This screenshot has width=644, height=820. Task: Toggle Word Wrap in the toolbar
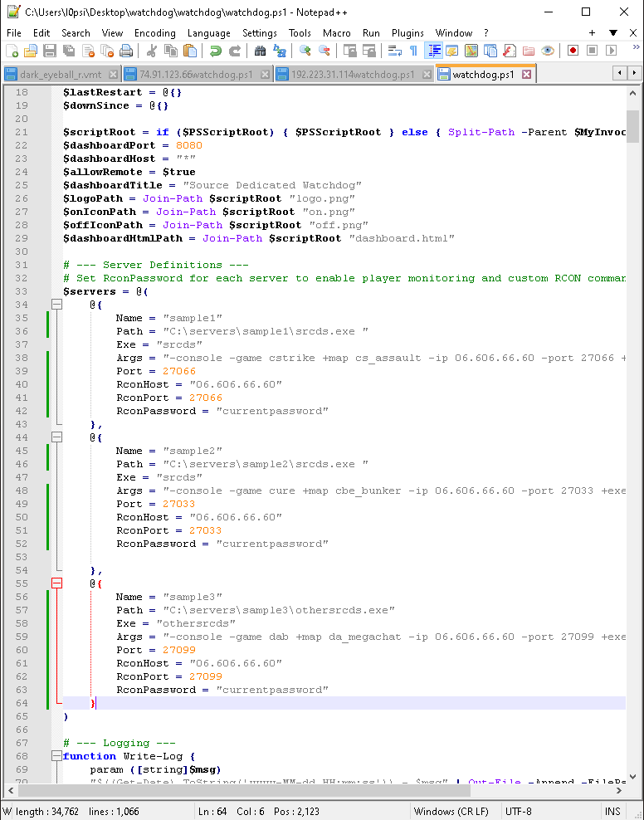(395, 51)
